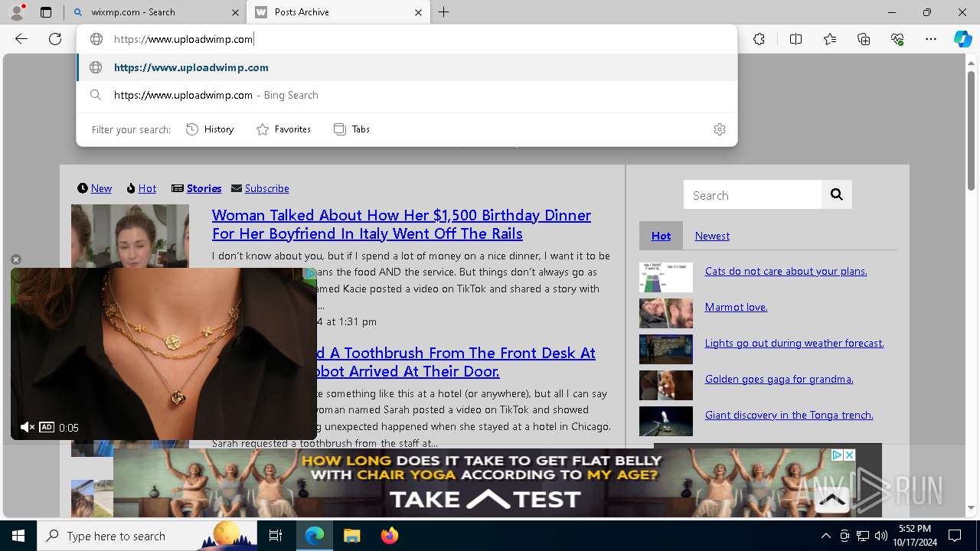The width and height of the screenshot is (980, 551).
Task: Click the scroll-to-top chevron button
Action: [831, 500]
